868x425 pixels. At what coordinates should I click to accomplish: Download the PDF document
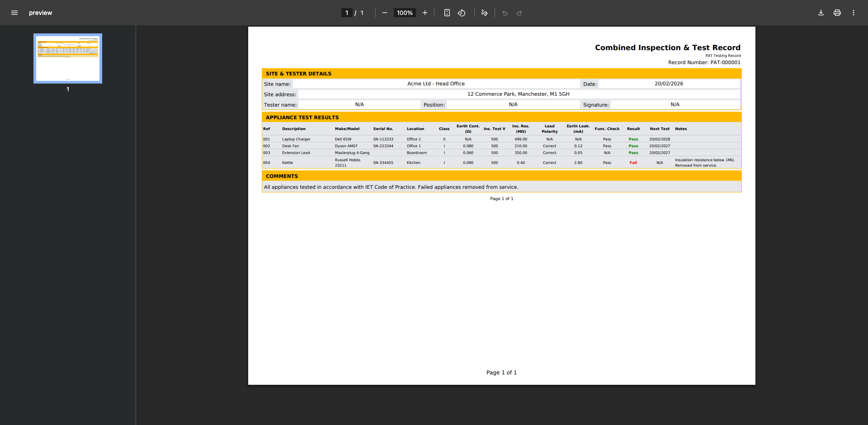tap(821, 13)
